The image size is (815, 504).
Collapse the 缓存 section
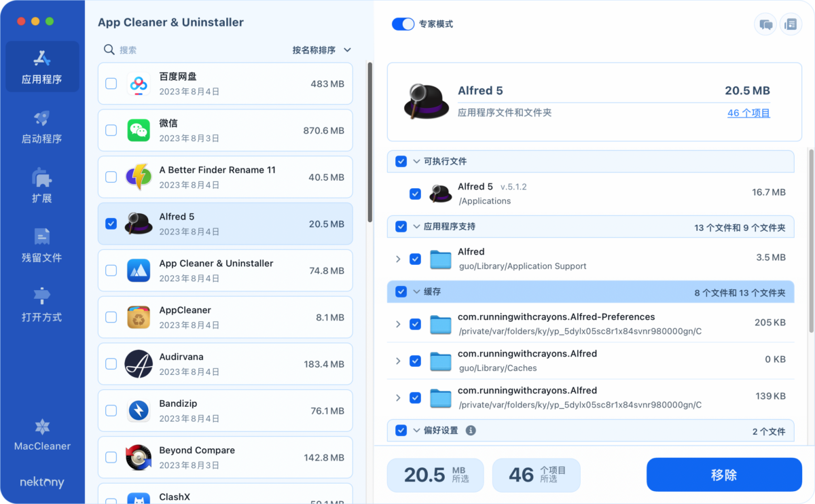tap(416, 292)
